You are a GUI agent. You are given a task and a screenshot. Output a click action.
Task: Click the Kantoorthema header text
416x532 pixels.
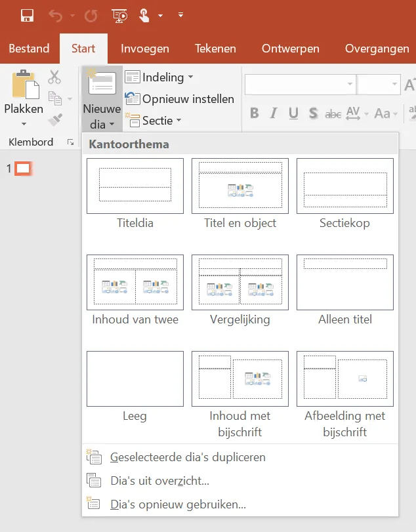[129, 144]
